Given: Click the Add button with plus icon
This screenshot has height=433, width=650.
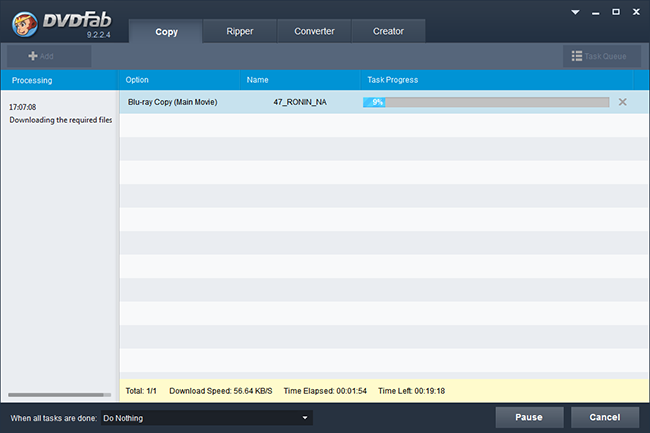Looking at the screenshot, I should 49,56.
